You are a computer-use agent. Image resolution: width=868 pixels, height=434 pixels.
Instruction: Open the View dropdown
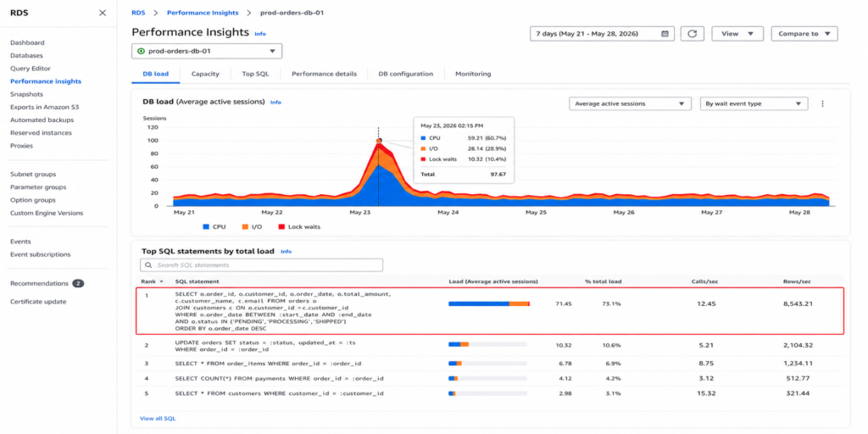tap(737, 34)
